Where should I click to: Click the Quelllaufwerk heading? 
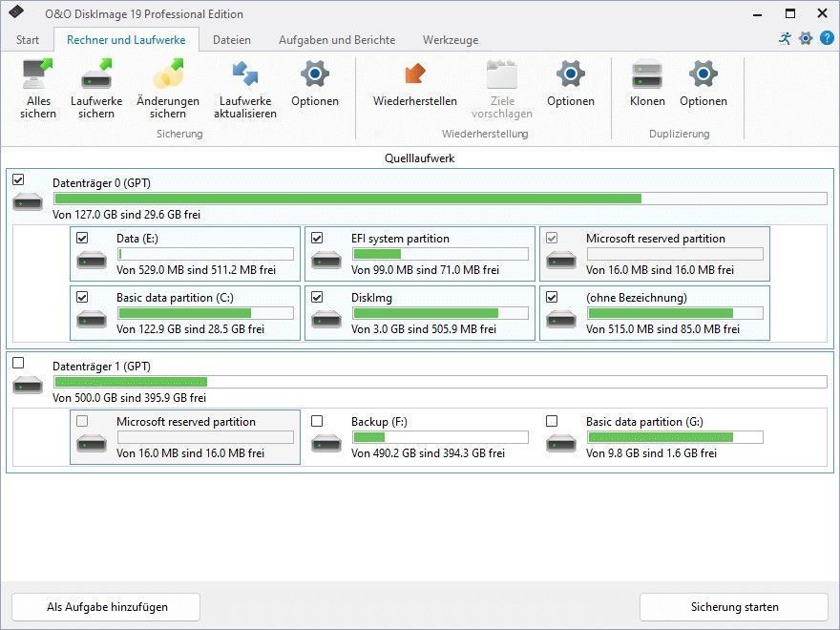[x=419, y=158]
